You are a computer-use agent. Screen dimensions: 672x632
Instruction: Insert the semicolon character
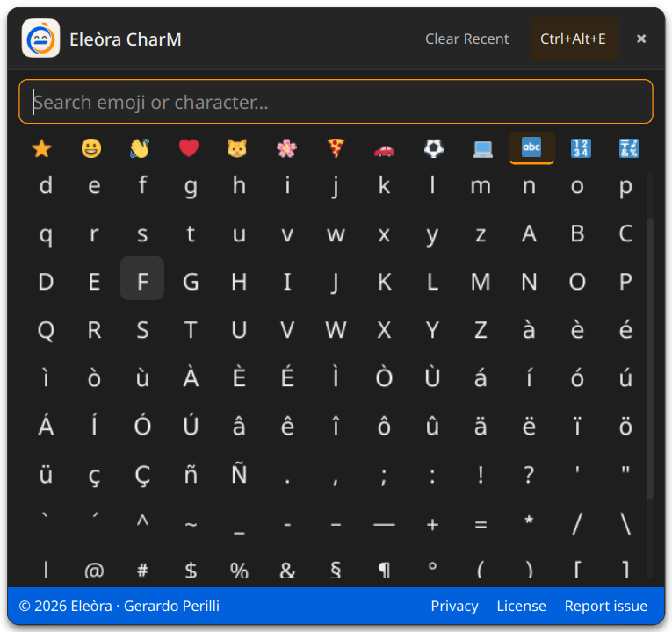point(384,475)
